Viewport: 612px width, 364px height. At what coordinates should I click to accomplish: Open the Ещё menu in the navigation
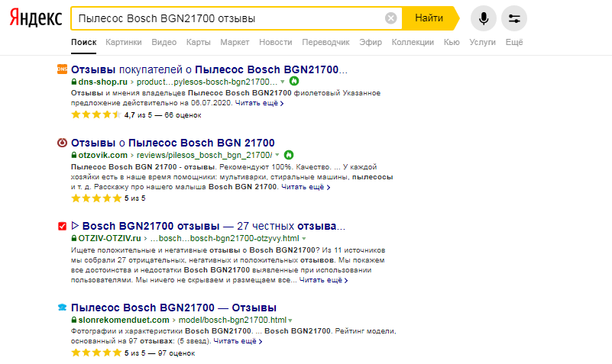point(513,42)
